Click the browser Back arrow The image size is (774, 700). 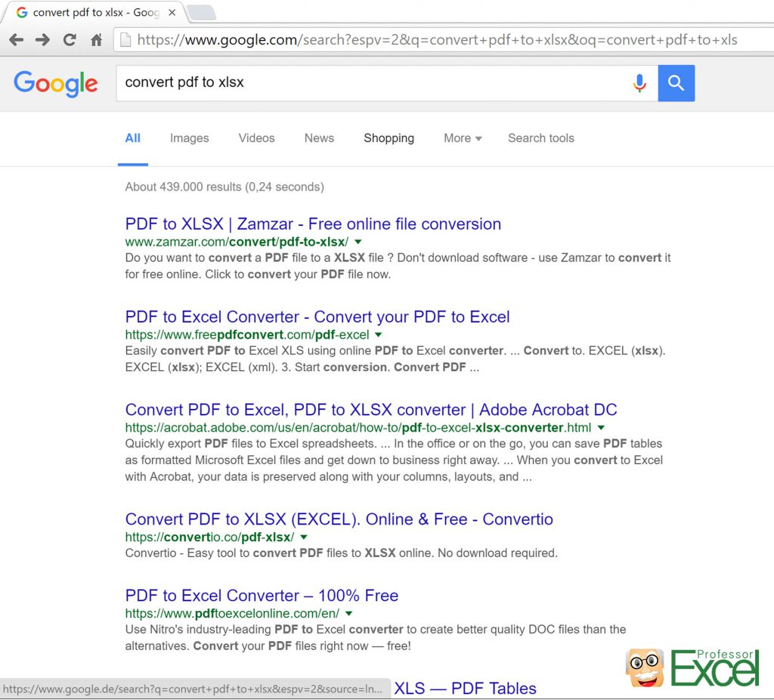click(17, 39)
